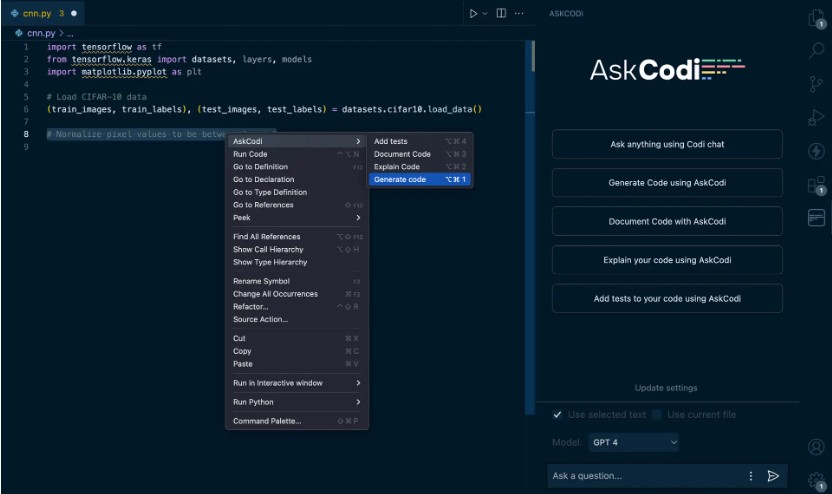Open the Search magnifier in activity bar
The image size is (832, 494).
(816, 52)
